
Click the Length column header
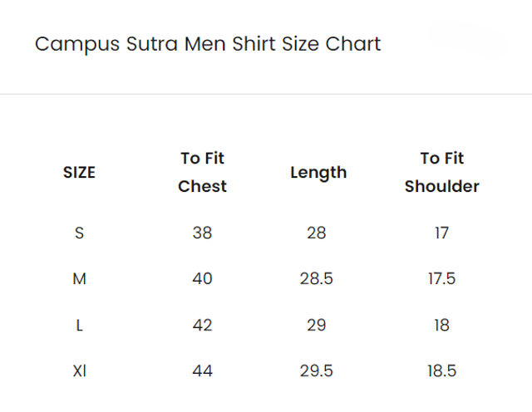318,173
